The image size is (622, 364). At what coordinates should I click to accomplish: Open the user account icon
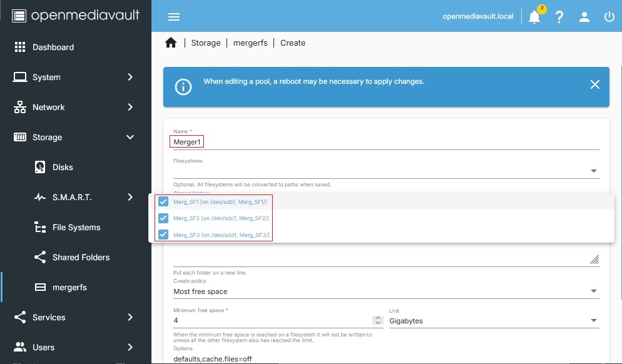584,17
